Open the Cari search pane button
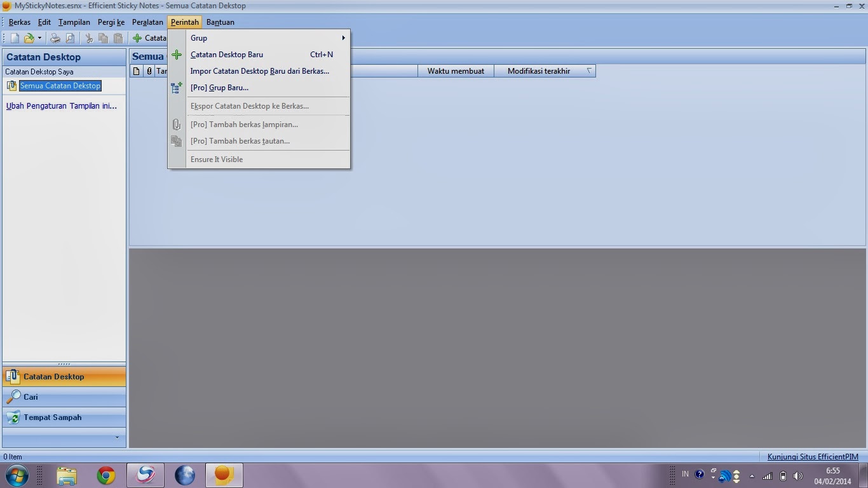 pyautogui.click(x=64, y=397)
